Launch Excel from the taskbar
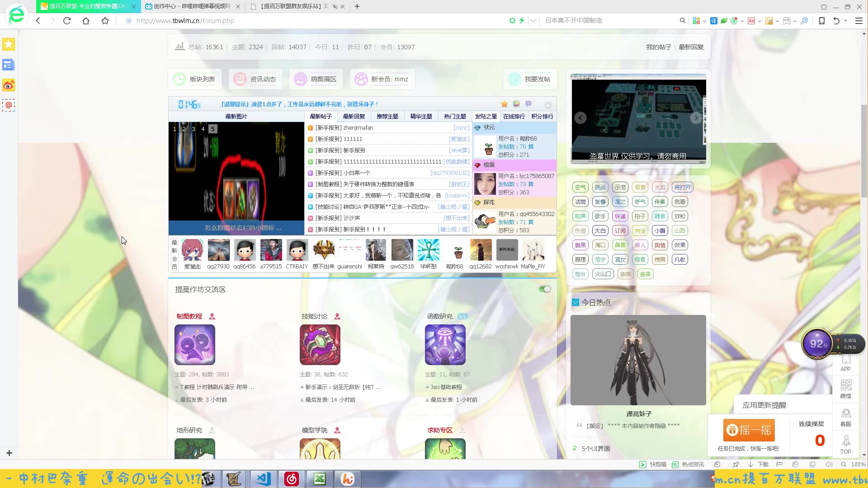Image resolution: width=868 pixels, height=488 pixels. tap(320, 479)
